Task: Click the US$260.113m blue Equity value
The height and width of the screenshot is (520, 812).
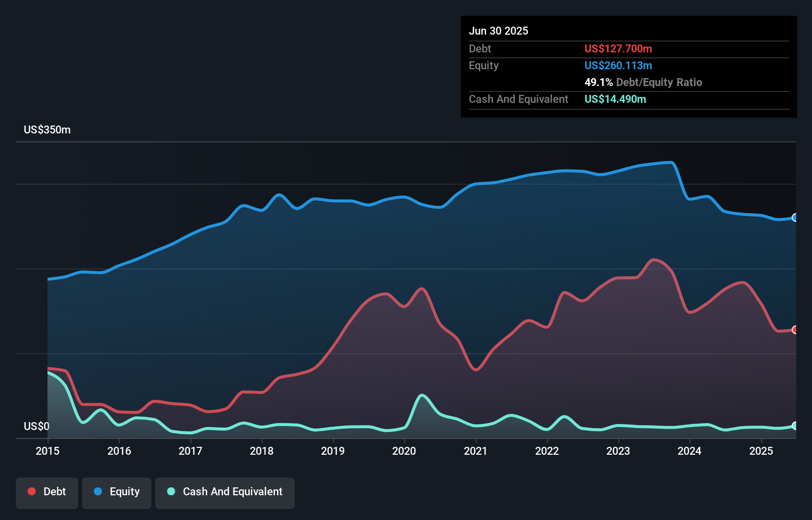Action: [x=618, y=65]
